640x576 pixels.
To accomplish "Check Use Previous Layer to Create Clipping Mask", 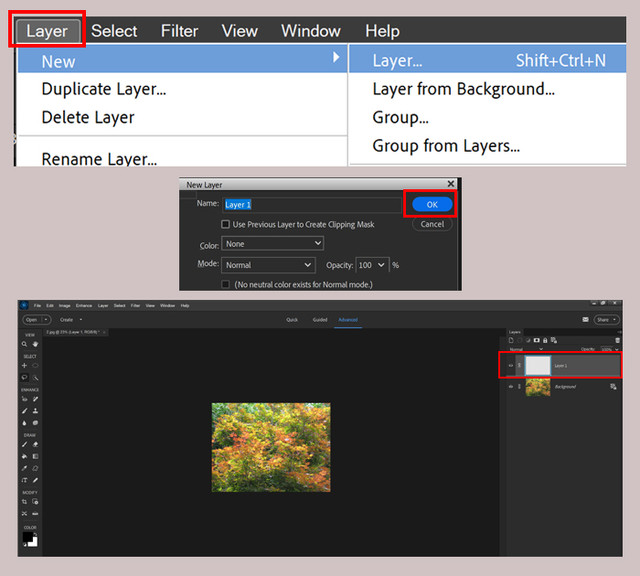I will point(225,224).
